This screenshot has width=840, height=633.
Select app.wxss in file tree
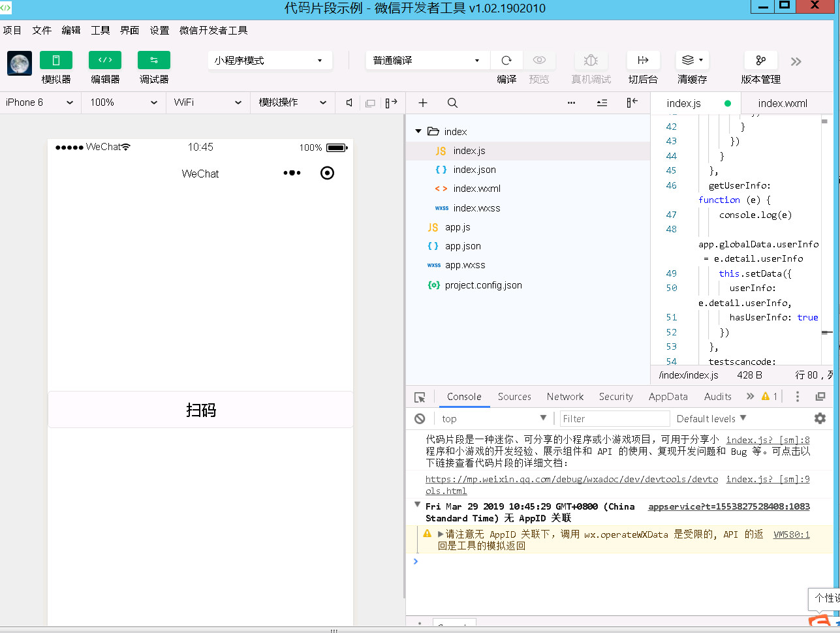click(x=528, y=265)
